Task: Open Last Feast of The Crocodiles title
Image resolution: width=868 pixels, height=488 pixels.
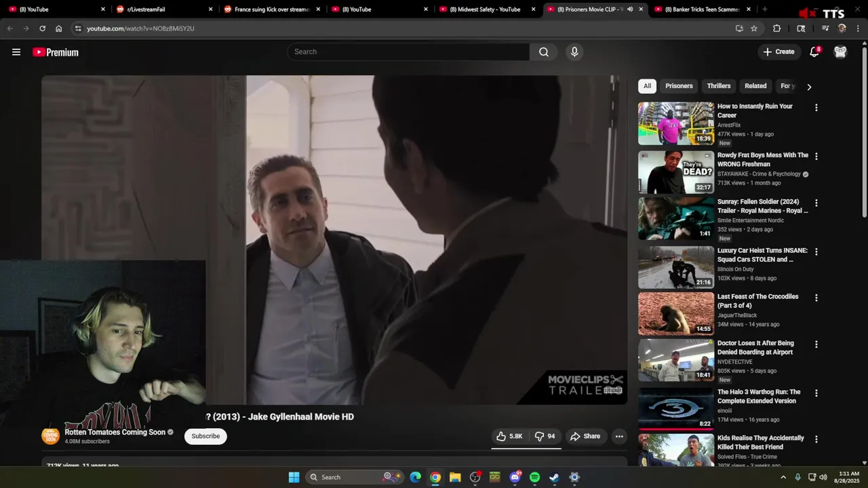Action: tap(758, 301)
